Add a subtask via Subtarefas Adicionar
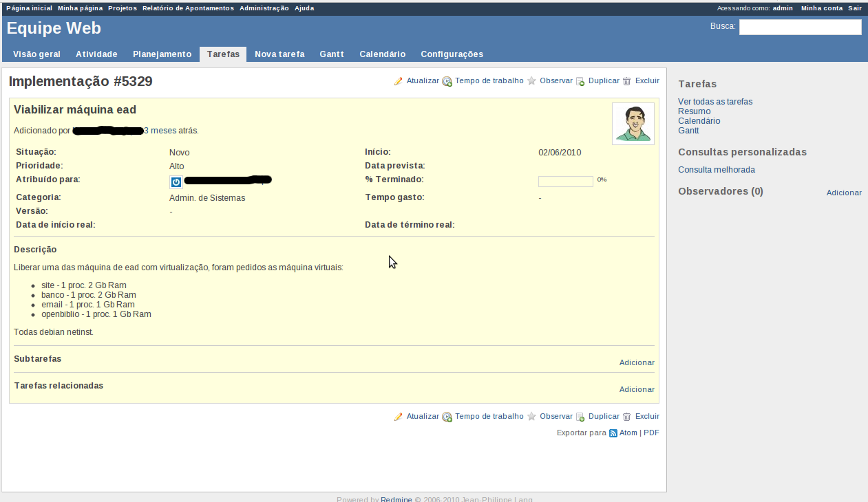Viewport: 868px width, 502px height. (636, 362)
